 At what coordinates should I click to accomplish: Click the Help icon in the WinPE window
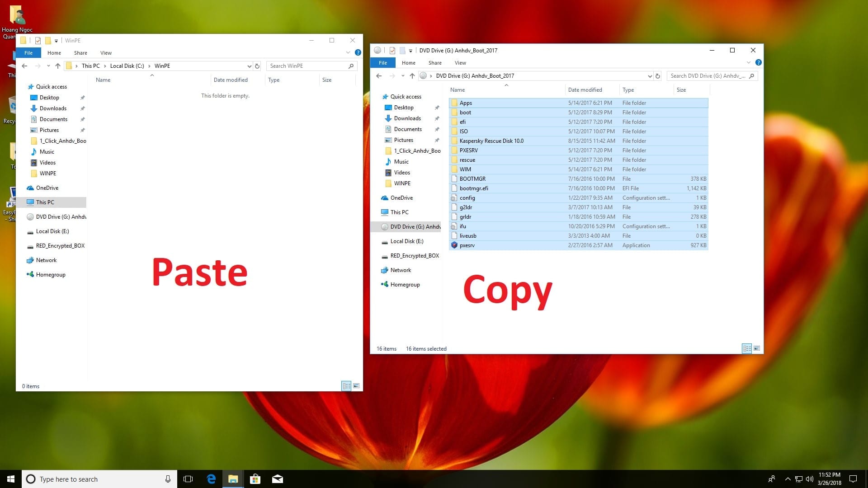(x=358, y=52)
